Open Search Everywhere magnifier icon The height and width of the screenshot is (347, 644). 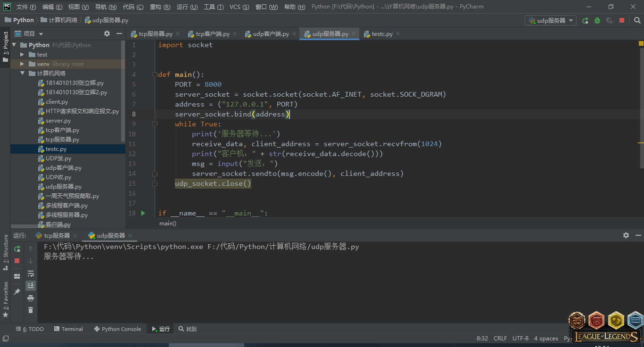(x=637, y=20)
